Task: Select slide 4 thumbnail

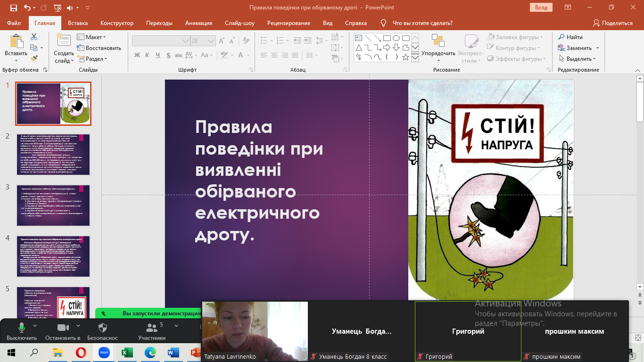Action: click(53, 256)
